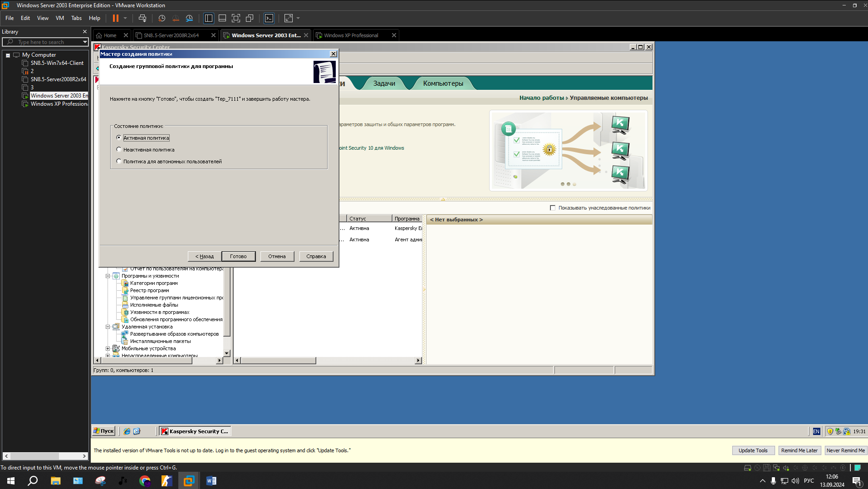The width and height of the screenshot is (868, 489).
Task: Click VMware sound card status icon
Action: tap(786, 468)
